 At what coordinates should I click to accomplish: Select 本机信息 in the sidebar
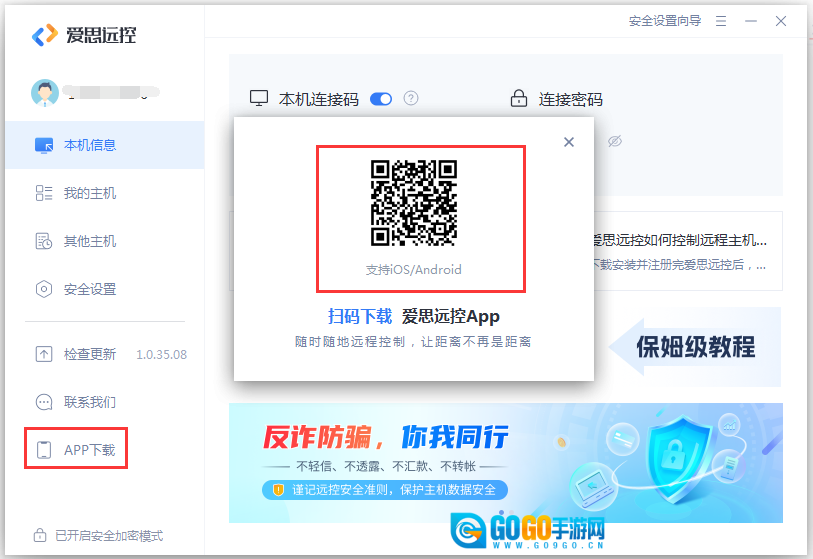90,145
